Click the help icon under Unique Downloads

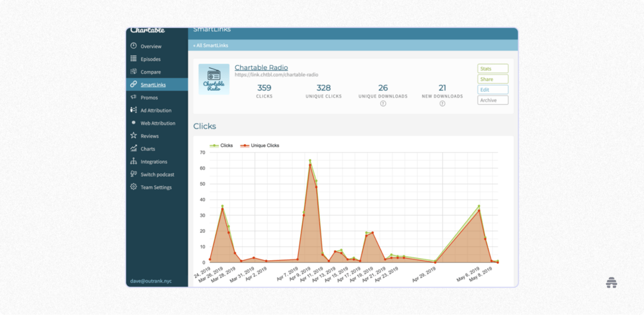[383, 104]
